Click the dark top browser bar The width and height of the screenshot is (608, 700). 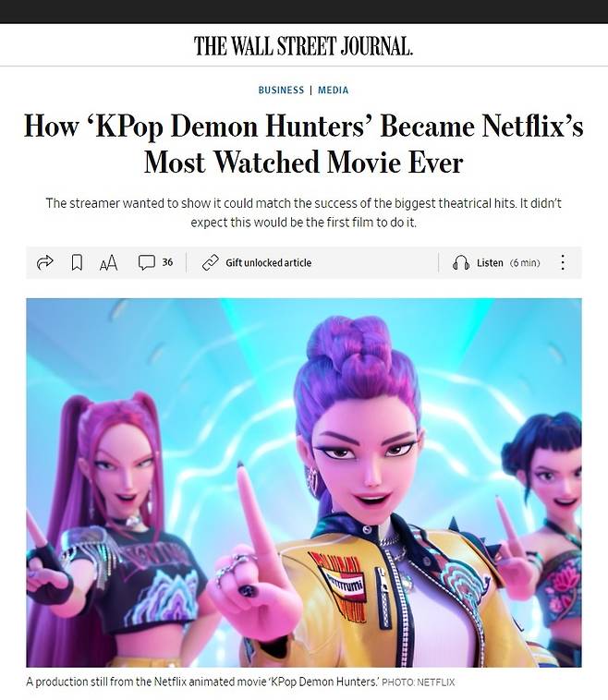[304, 12]
